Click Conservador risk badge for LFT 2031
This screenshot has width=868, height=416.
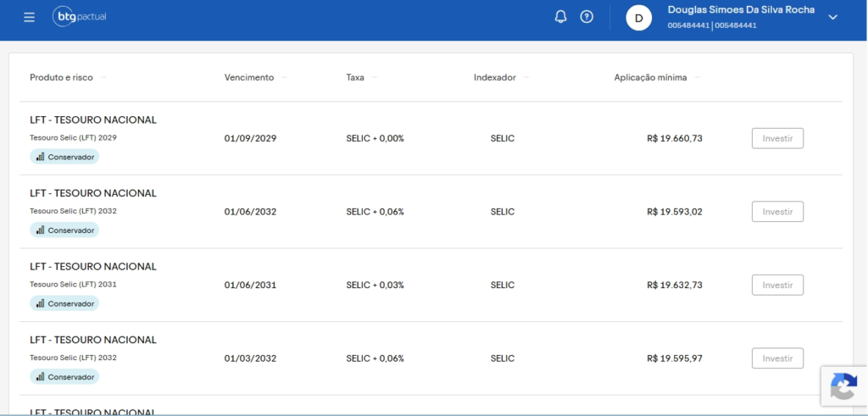point(64,303)
